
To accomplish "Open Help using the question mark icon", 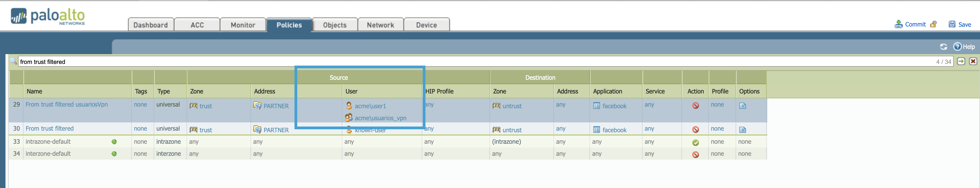I will (x=957, y=46).
